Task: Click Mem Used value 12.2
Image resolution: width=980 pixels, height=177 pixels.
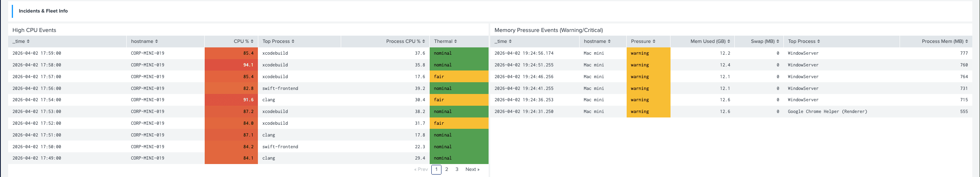Action: (x=725, y=53)
